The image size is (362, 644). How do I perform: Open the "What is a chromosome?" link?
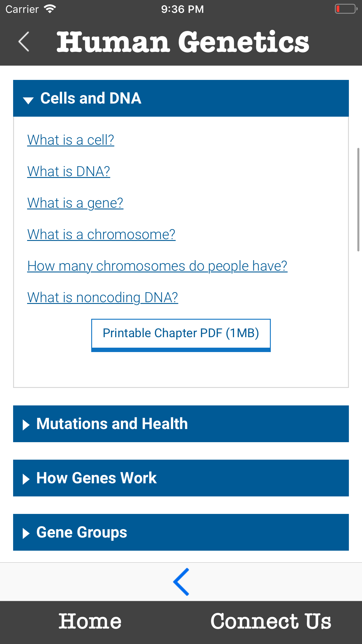coord(101,235)
